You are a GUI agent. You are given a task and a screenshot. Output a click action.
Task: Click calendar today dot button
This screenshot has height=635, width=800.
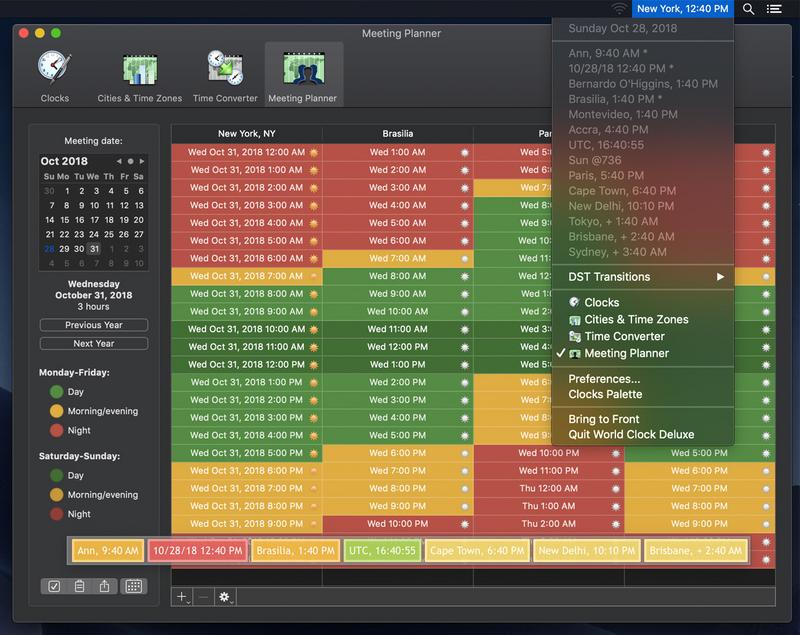click(x=131, y=161)
